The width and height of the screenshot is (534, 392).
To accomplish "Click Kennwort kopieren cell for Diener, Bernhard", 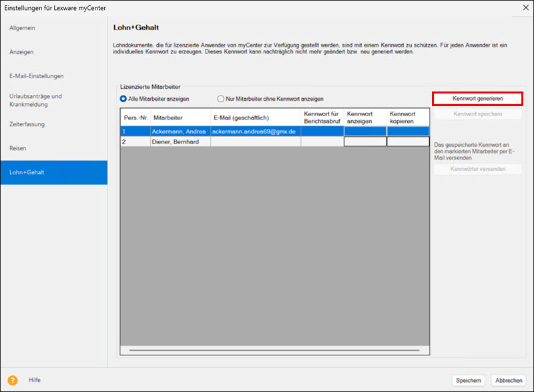I will 408,142.
